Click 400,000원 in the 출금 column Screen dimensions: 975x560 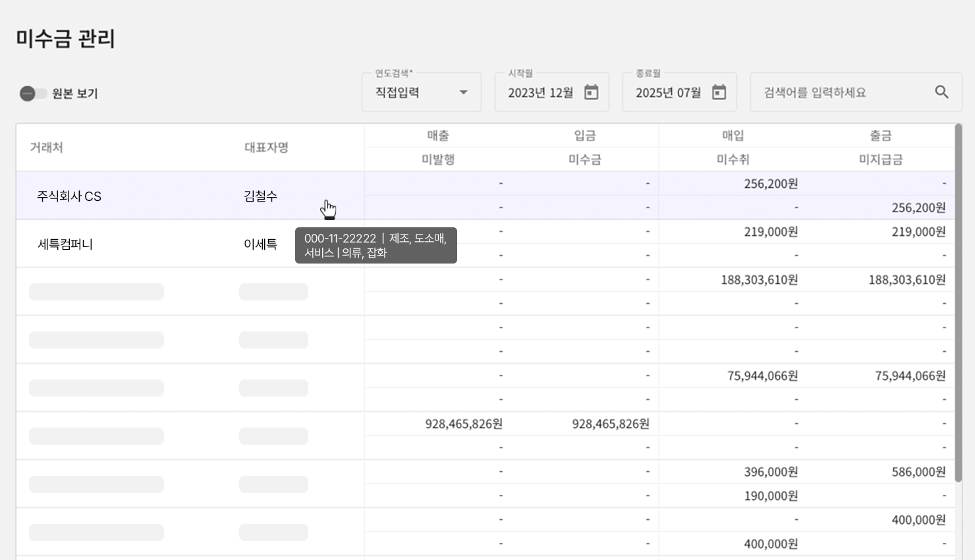click(x=918, y=520)
